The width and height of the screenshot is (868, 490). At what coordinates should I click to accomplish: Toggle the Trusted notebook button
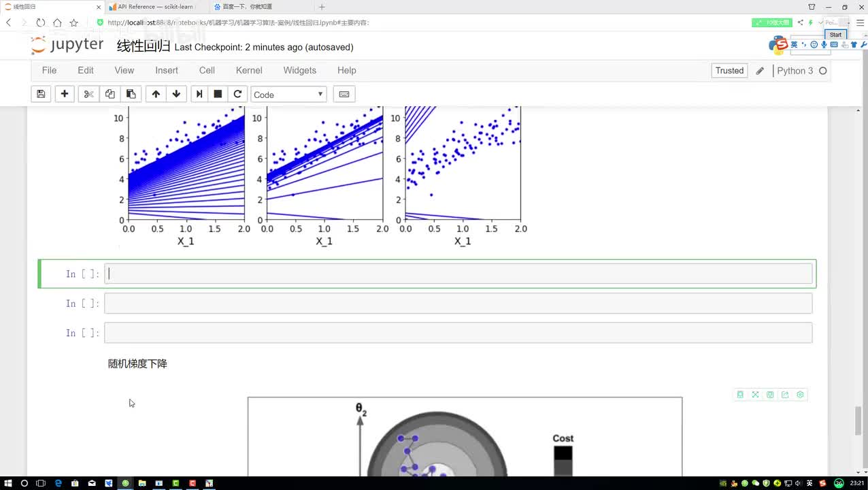click(729, 71)
